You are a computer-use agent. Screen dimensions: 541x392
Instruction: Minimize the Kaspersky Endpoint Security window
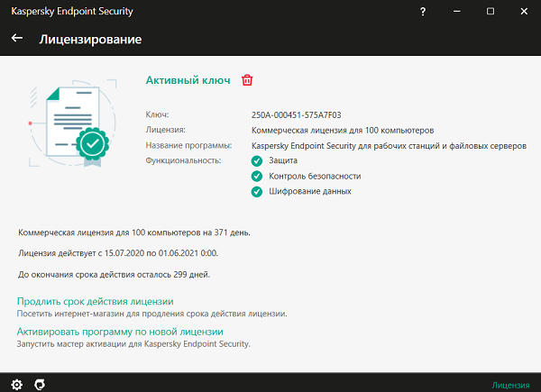457,12
